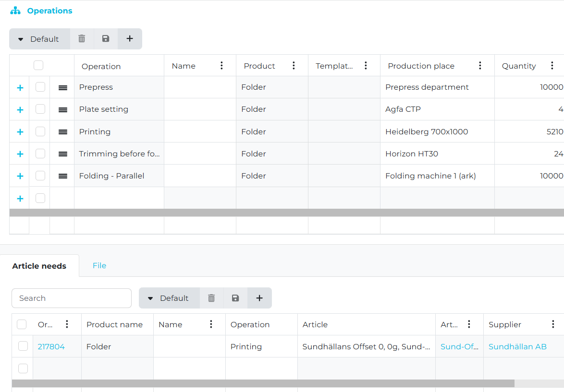Click the drag handle for Prepress row
Image resolution: width=564 pixels, height=392 pixels.
62,87
